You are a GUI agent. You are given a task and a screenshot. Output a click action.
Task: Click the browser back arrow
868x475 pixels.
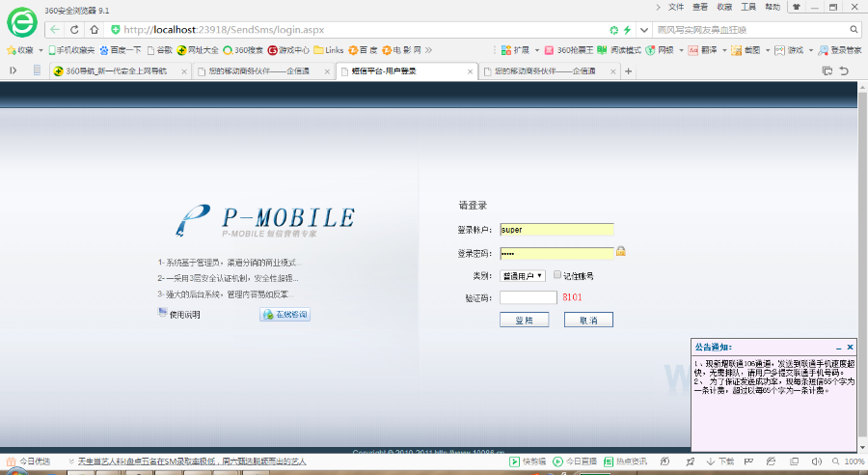(x=54, y=30)
